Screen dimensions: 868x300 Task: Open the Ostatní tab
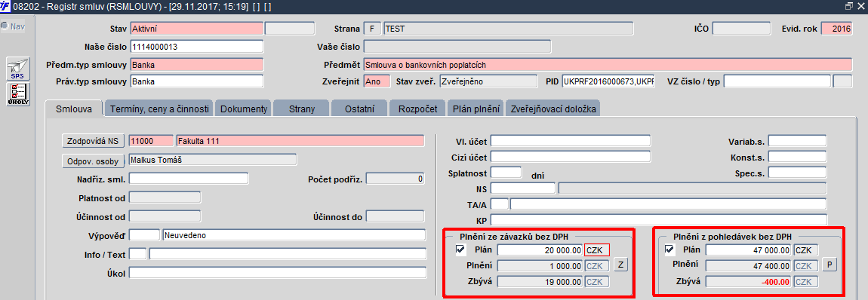click(360, 109)
